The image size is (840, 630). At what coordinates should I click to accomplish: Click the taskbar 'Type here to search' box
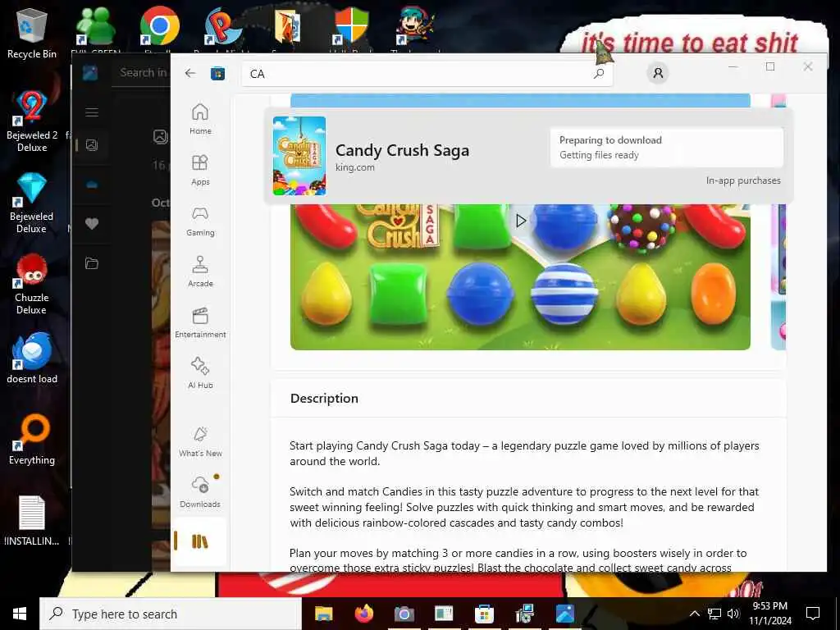pos(171,614)
